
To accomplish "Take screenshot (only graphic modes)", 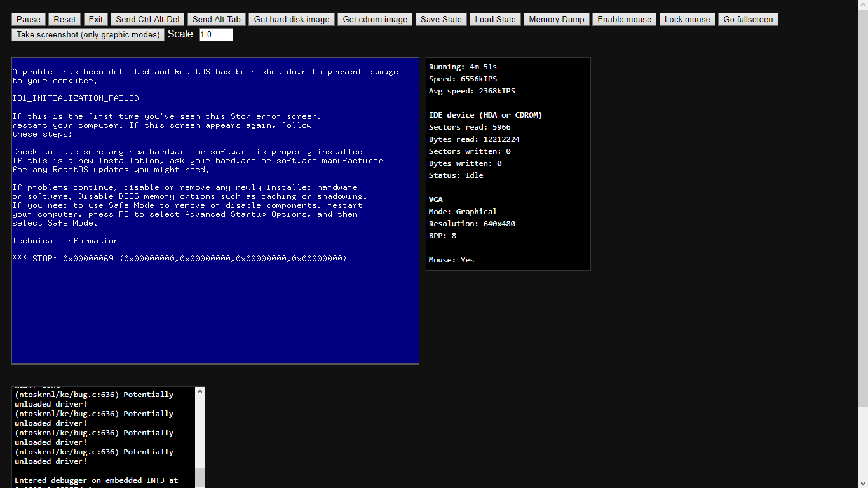I will point(88,34).
